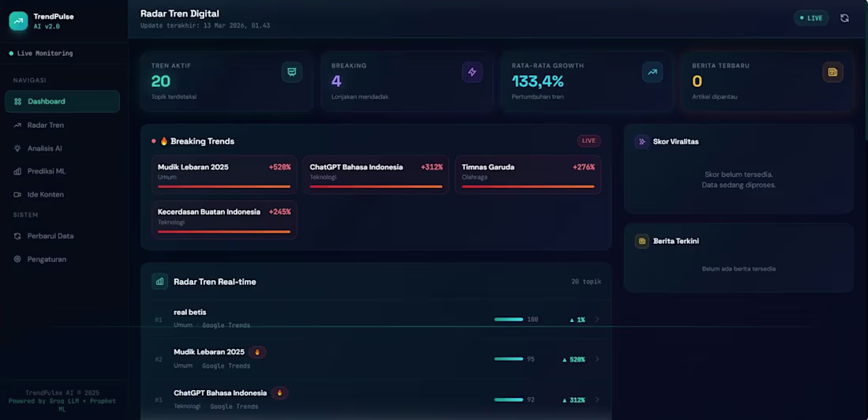Screen dimensions: 868x420
Task: Open the Mudik Lebaran 2025 breaking card
Action: click(x=224, y=174)
